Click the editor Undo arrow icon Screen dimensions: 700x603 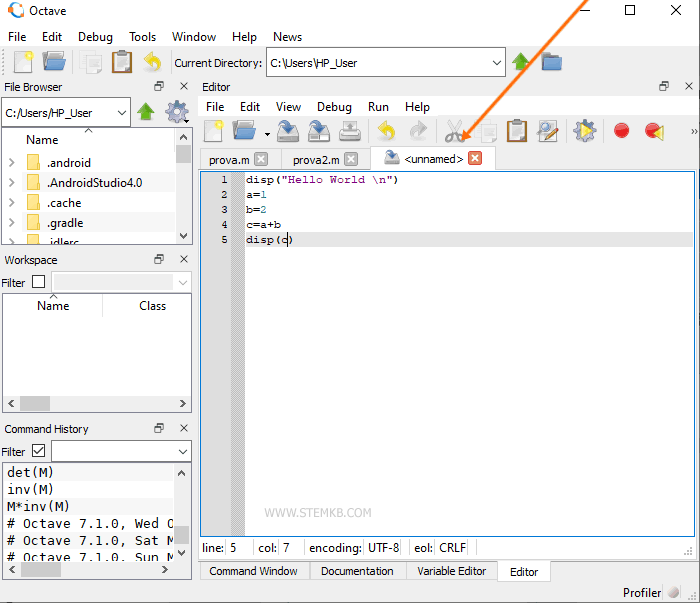coord(386,131)
